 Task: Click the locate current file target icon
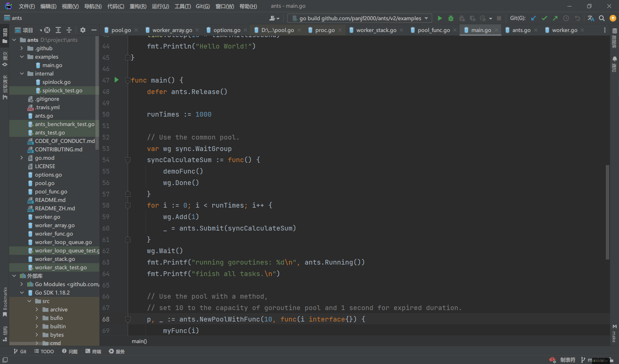tap(47, 30)
